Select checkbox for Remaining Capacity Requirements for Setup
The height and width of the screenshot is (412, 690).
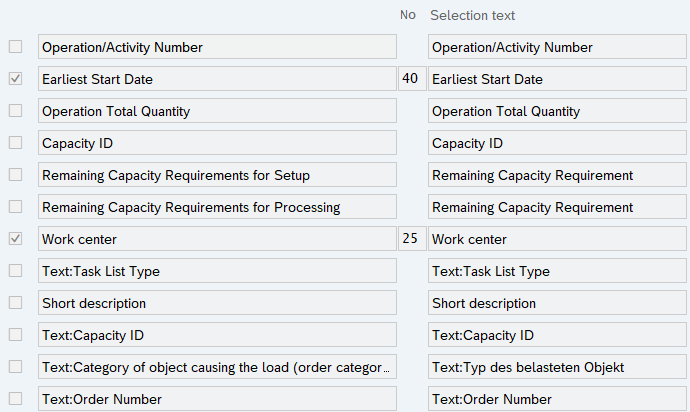click(x=15, y=175)
